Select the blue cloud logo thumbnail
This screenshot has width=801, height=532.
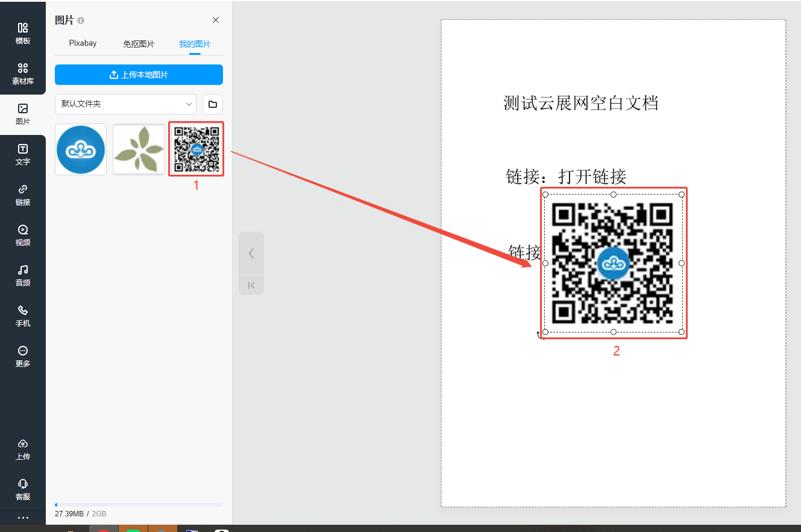81,149
